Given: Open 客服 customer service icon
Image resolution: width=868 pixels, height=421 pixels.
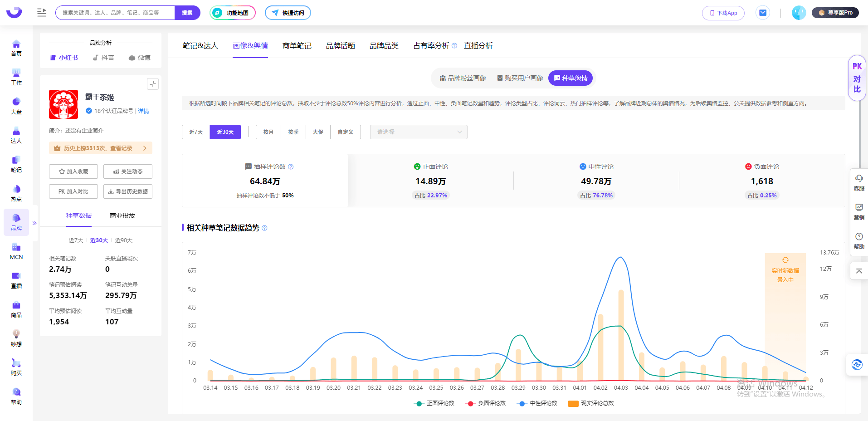Looking at the screenshot, I should (859, 183).
